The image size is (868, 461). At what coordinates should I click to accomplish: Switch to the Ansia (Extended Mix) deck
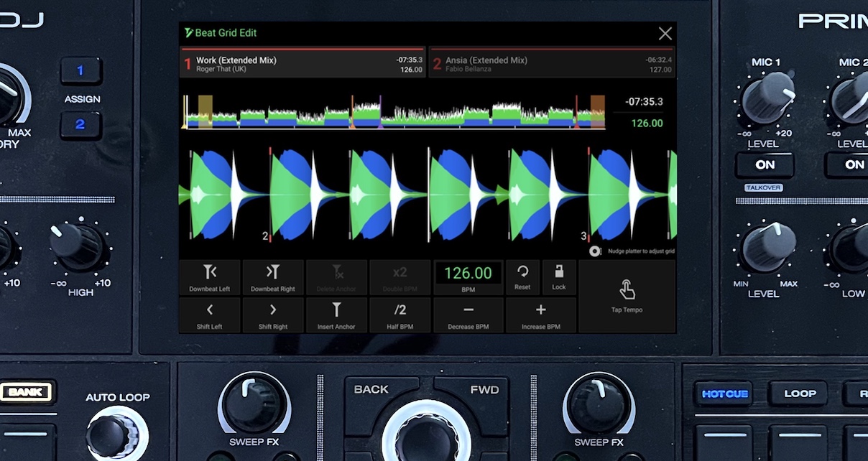[x=552, y=63]
